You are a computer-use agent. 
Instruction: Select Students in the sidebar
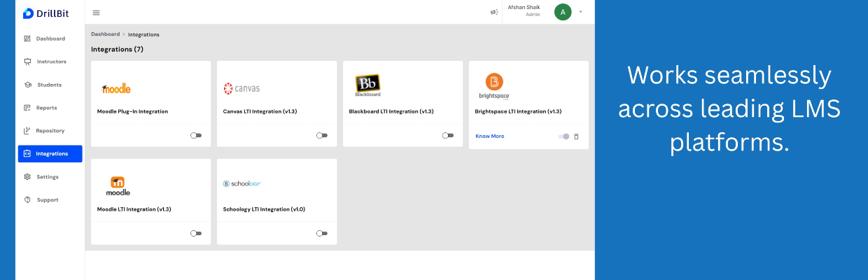click(x=50, y=85)
